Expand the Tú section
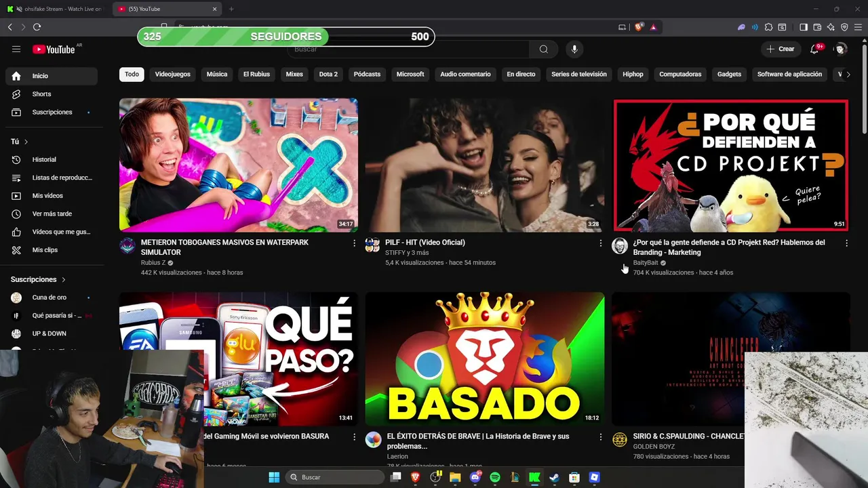This screenshot has width=868, height=488. pyautogui.click(x=20, y=142)
